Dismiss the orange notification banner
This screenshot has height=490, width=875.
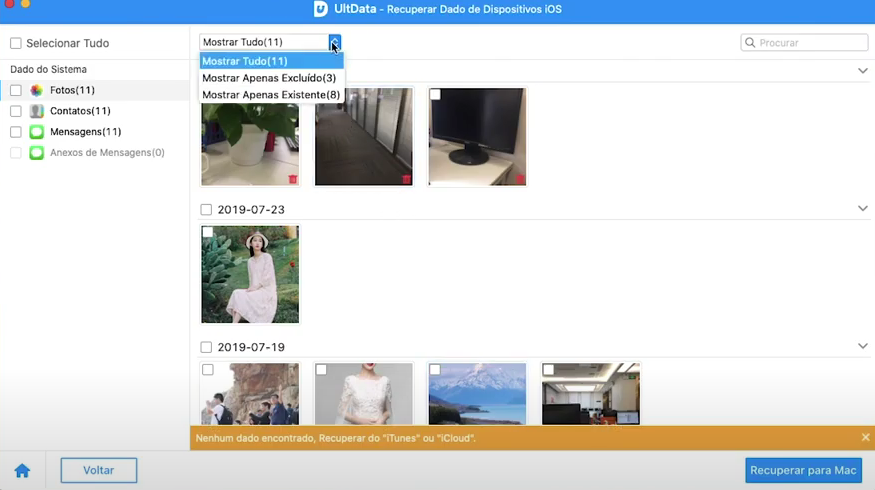pos(865,438)
